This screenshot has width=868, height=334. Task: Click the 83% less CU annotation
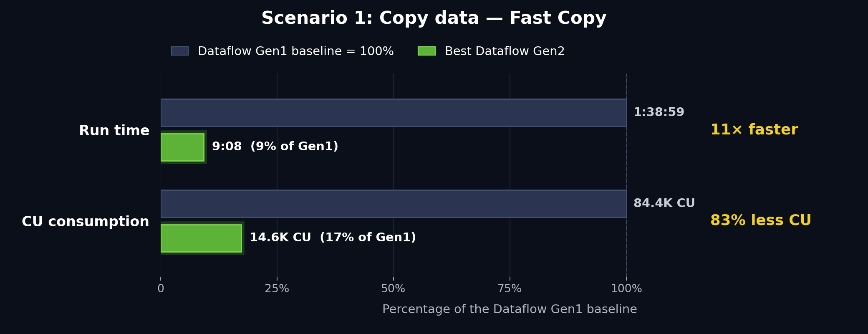761,220
